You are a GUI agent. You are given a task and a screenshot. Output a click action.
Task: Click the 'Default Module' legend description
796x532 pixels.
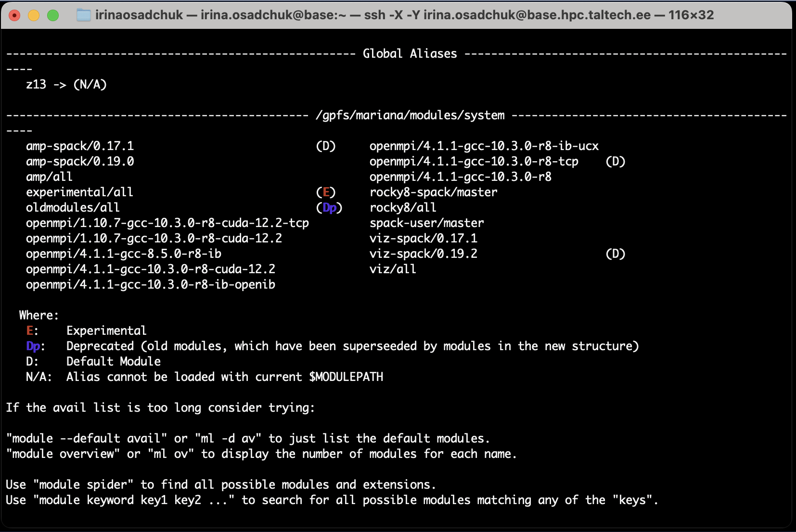click(x=114, y=362)
